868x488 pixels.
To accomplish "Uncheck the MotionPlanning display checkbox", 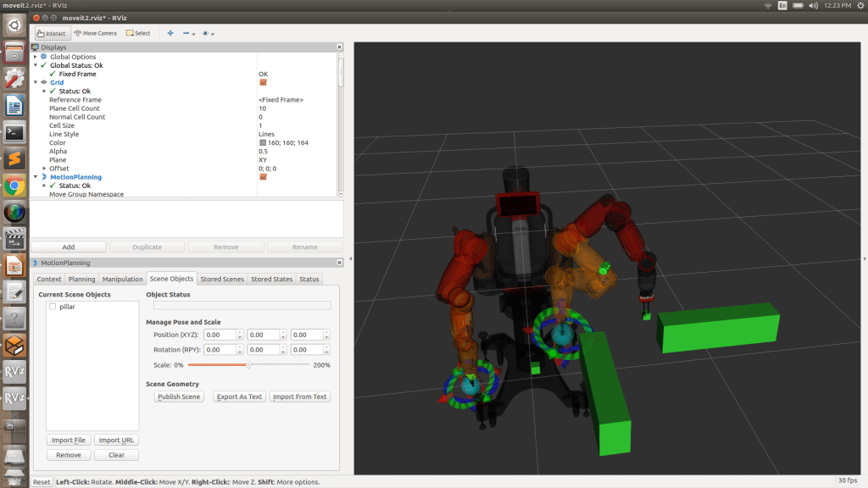I will coord(264,177).
